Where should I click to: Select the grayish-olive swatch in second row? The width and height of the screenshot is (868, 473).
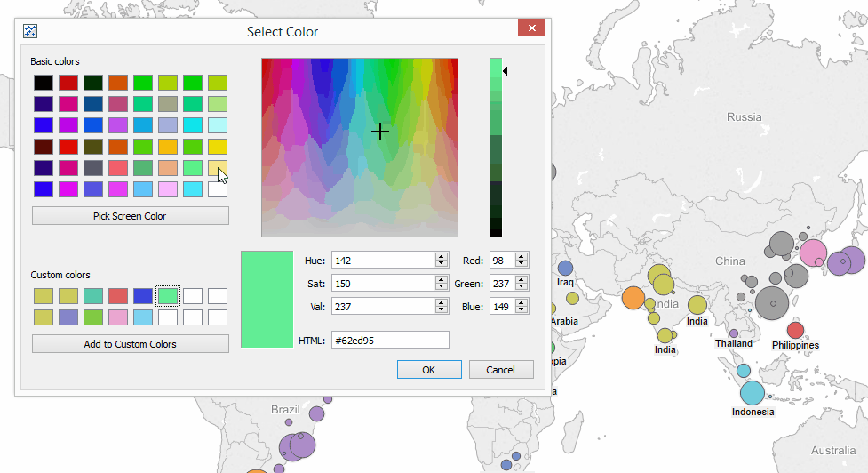tap(168, 104)
